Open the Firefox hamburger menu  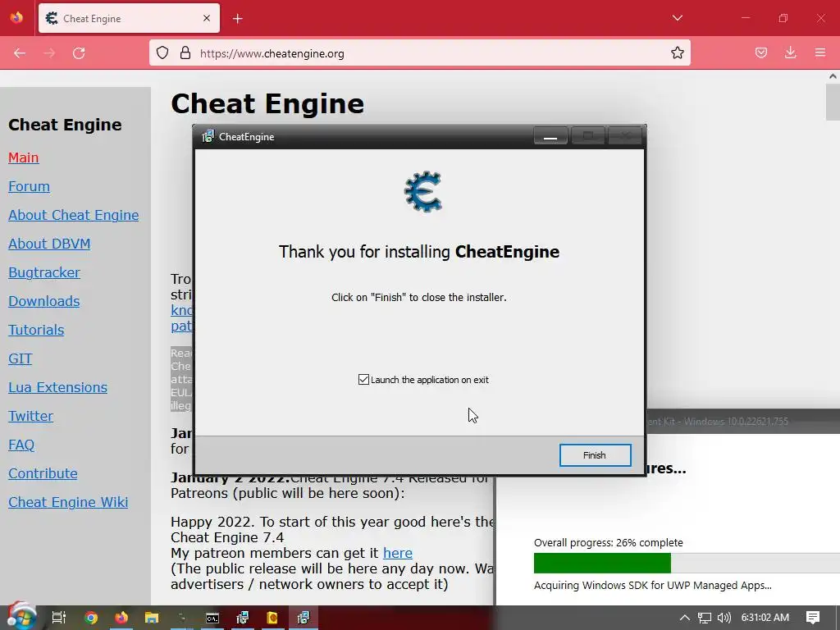click(820, 52)
